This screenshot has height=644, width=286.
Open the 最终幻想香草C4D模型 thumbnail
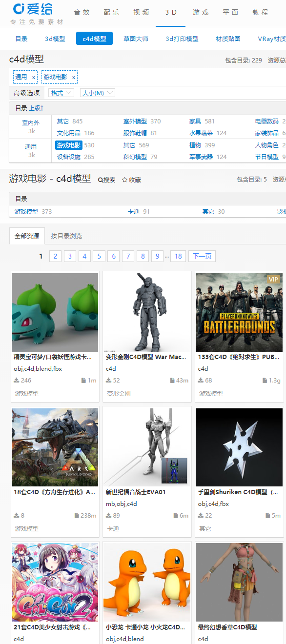tap(239, 582)
